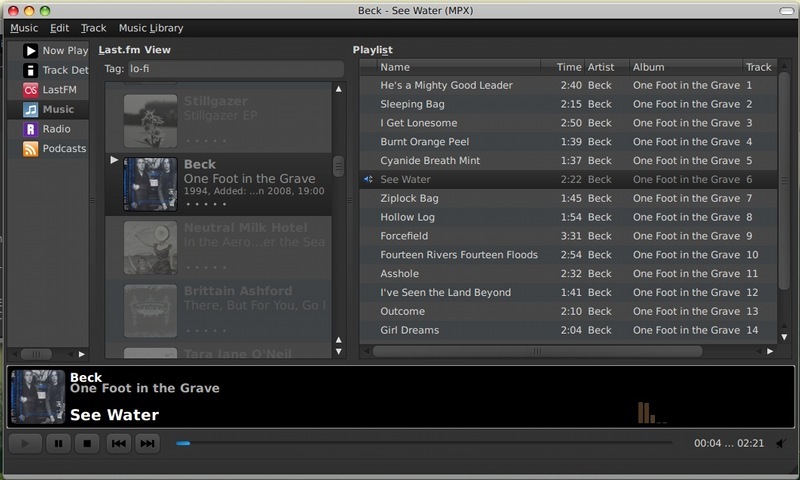Click the playlist vertical scrollbar thumb
The height and width of the screenshot is (480, 800).
click(784, 181)
